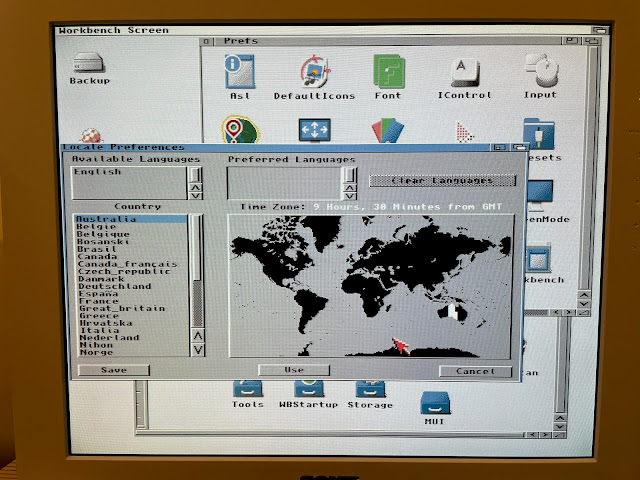Image resolution: width=640 pixels, height=480 pixels.
Task: Open the Locale globe icon in Prefs
Action: [240, 130]
